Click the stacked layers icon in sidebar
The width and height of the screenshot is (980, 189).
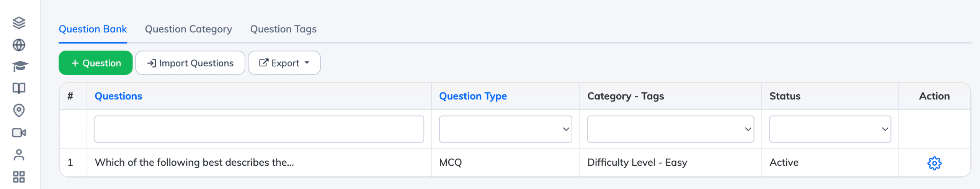click(x=19, y=23)
